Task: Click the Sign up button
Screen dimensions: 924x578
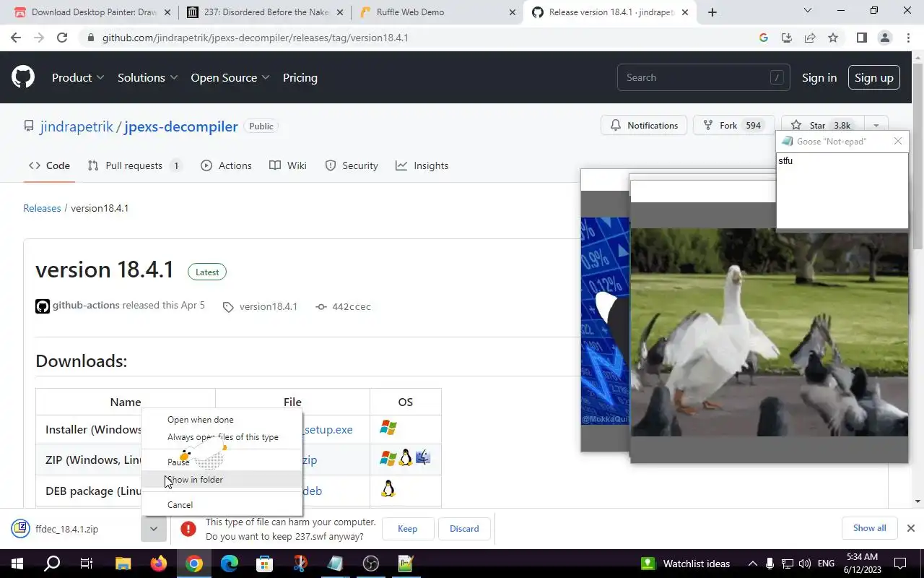Action: click(x=873, y=77)
